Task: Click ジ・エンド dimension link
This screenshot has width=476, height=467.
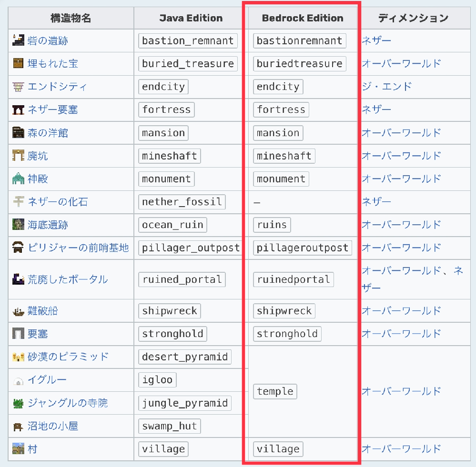Action: (386, 87)
